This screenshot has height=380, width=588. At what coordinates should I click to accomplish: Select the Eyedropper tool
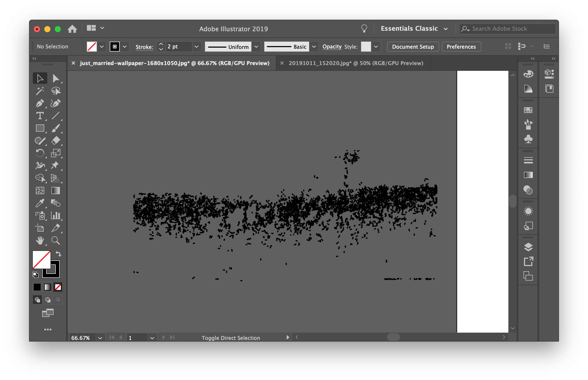click(x=40, y=203)
